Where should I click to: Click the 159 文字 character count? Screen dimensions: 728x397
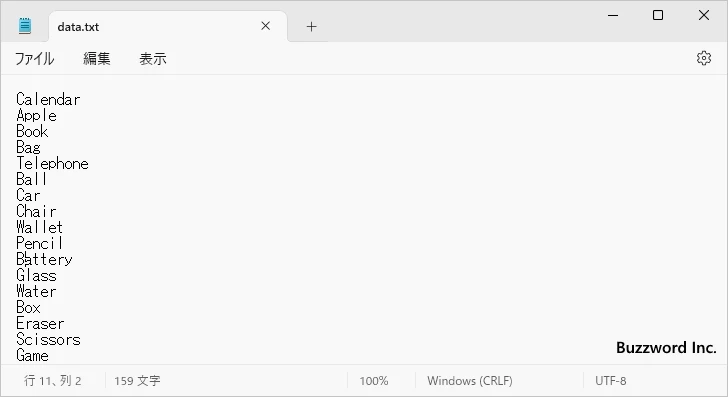pos(137,381)
